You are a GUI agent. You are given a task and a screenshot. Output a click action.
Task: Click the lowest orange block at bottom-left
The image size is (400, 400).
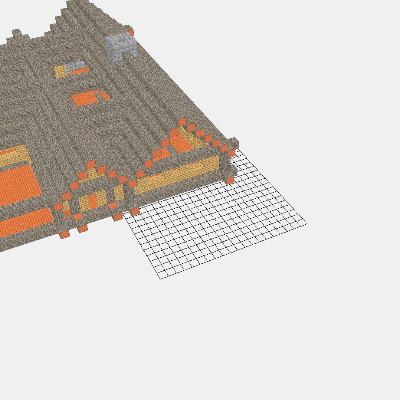[65, 235]
